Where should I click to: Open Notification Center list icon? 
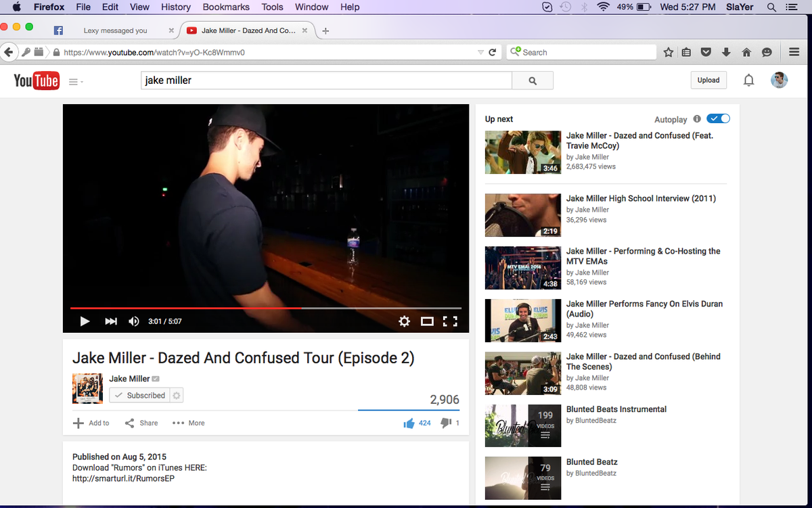point(790,7)
